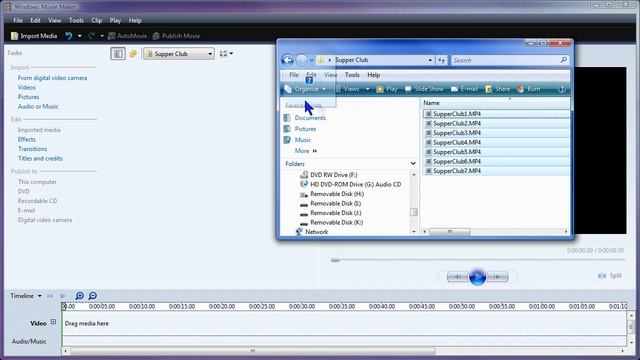
Task: Select DVD RW Drive (F:) in folders
Action: click(329, 175)
